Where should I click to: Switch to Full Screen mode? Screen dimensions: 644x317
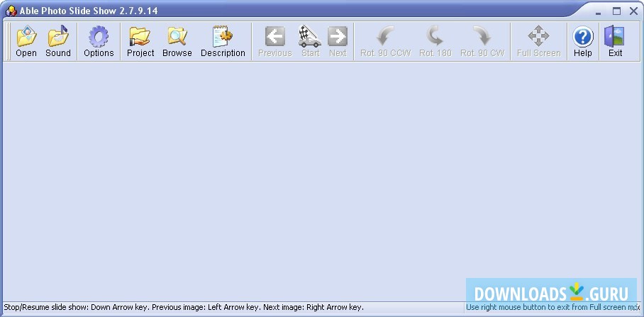click(x=538, y=41)
